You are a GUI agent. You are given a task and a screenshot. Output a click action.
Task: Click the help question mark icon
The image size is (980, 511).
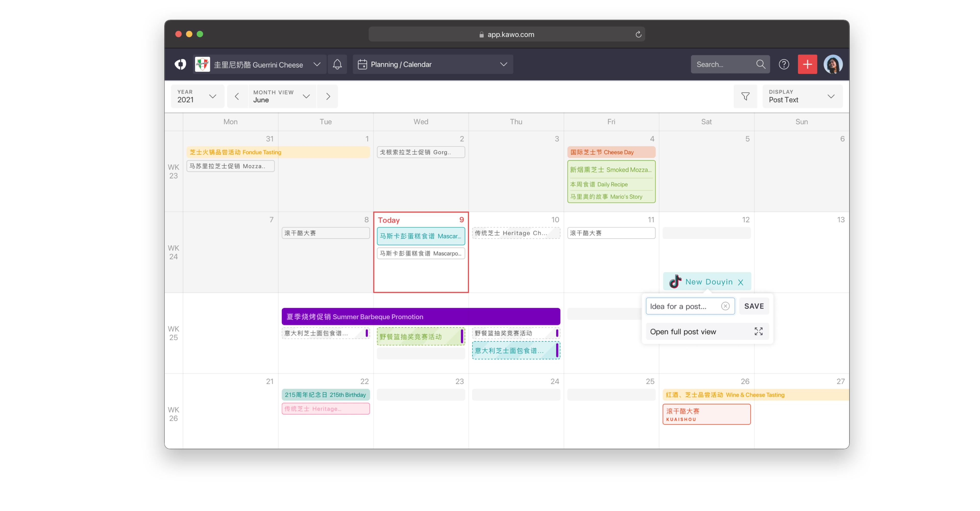784,64
